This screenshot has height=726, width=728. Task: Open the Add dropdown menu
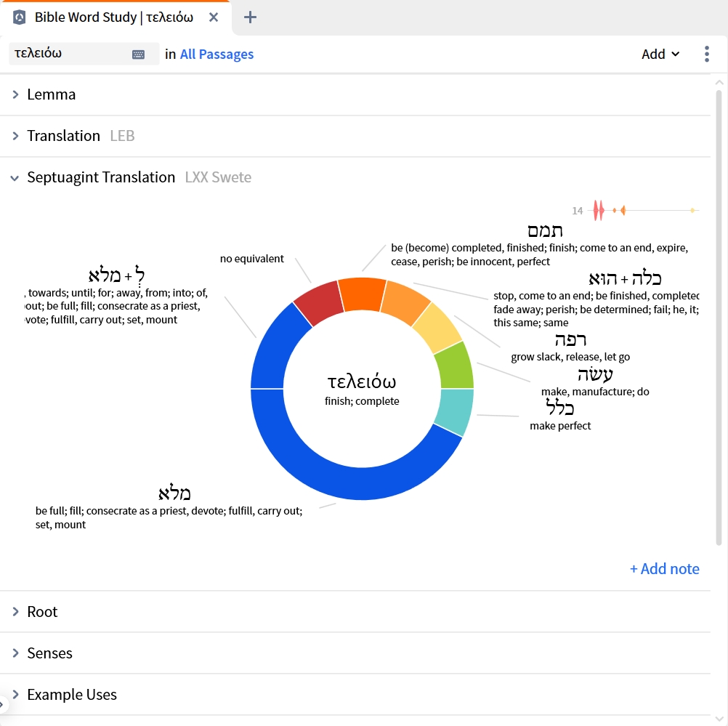coord(660,55)
